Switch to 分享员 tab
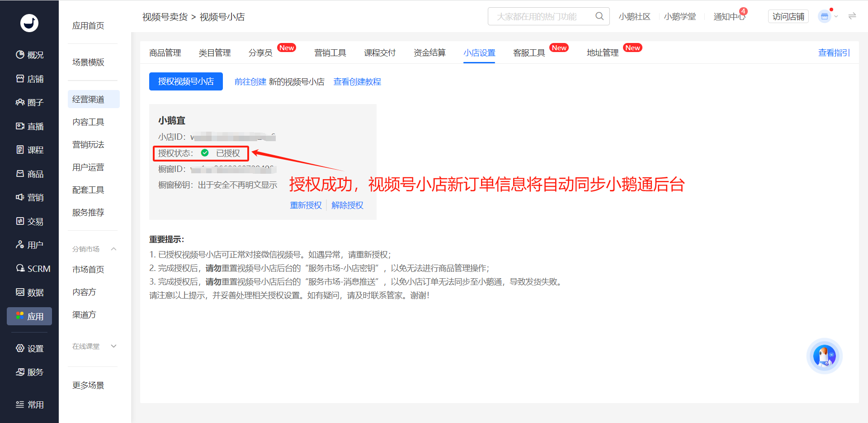The height and width of the screenshot is (423, 868). pos(260,53)
